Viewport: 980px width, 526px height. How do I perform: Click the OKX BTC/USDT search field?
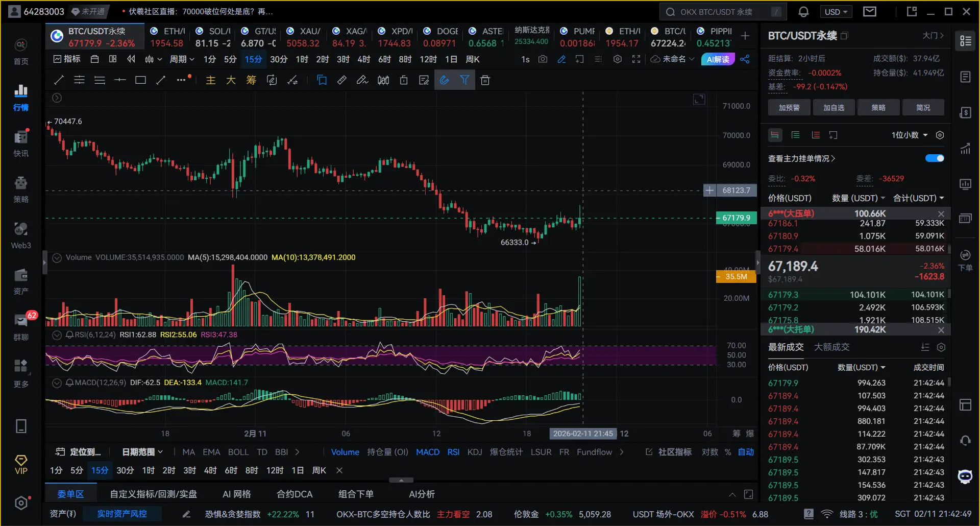(x=723, y=12)
